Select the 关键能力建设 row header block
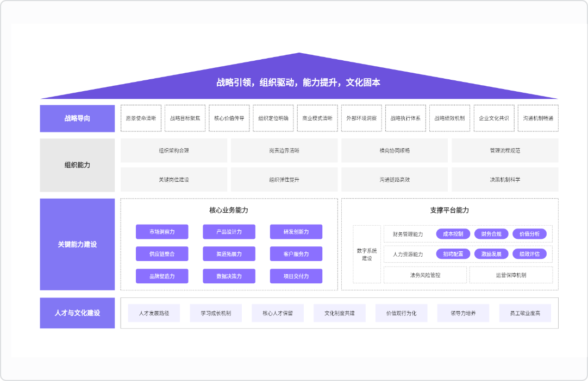Image resolution: width=588 pixels, height=381 pixels. click(77, 244)
